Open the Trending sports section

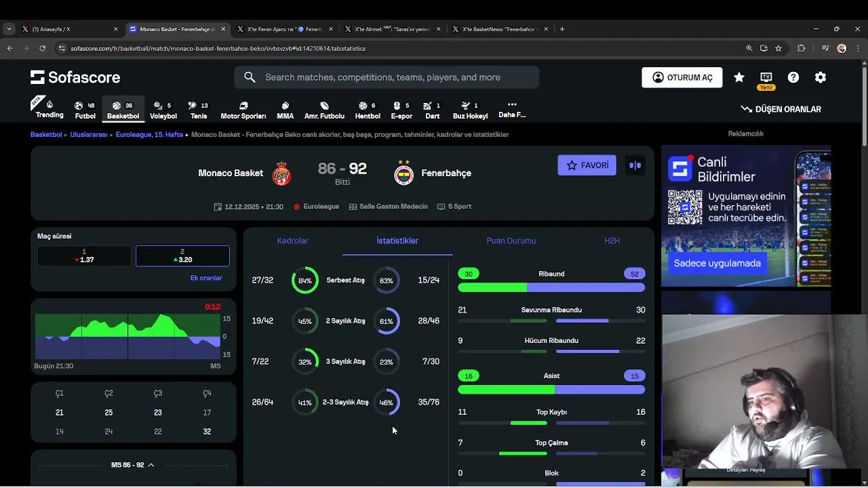(50, 109)
